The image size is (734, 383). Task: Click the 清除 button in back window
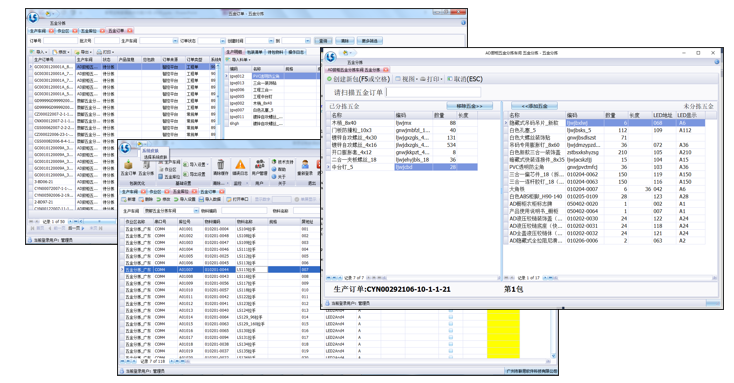coord(345,41)
